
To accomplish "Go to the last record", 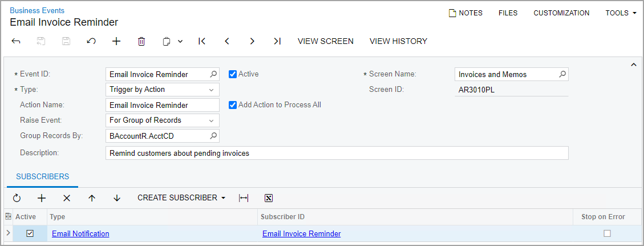I will point(277,41).
